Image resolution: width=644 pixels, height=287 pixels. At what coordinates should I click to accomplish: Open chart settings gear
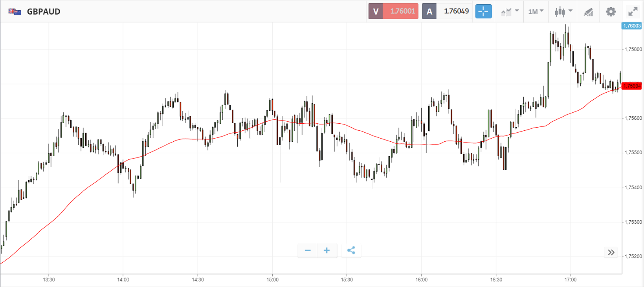coord(611,11)
